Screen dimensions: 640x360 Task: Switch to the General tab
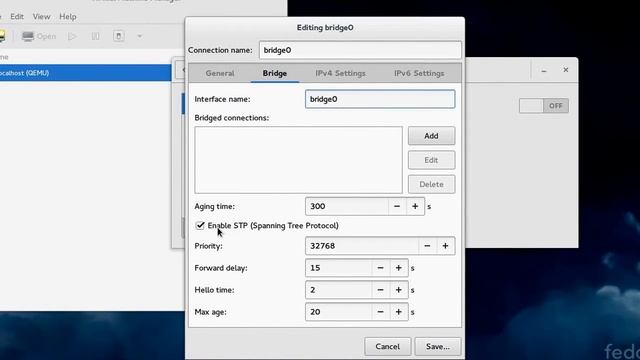click(x=220, y=73)
